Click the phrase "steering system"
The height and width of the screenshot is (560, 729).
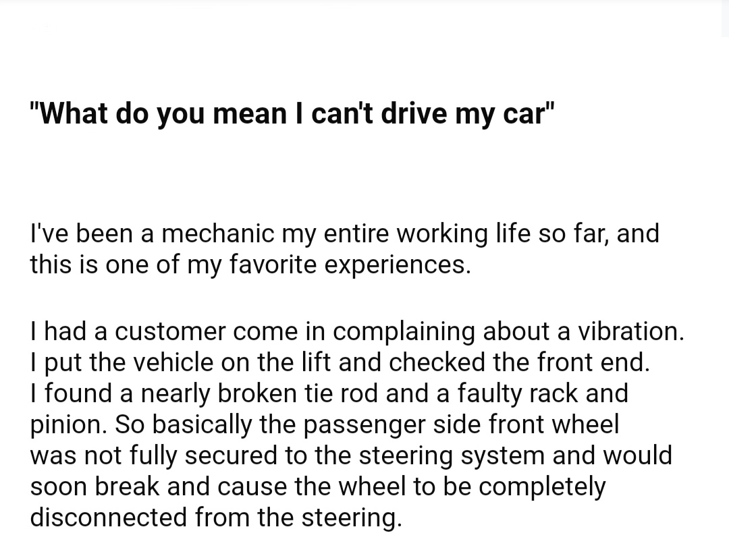[x=452, y=455]
